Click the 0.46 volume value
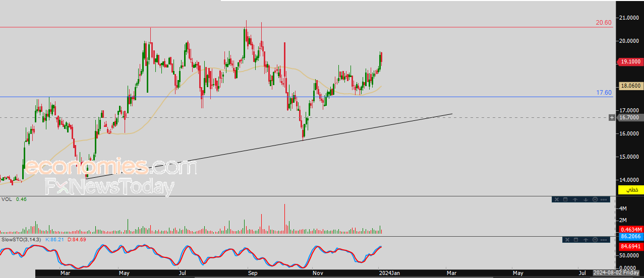 pyautogui.click(x=21, y=199)
